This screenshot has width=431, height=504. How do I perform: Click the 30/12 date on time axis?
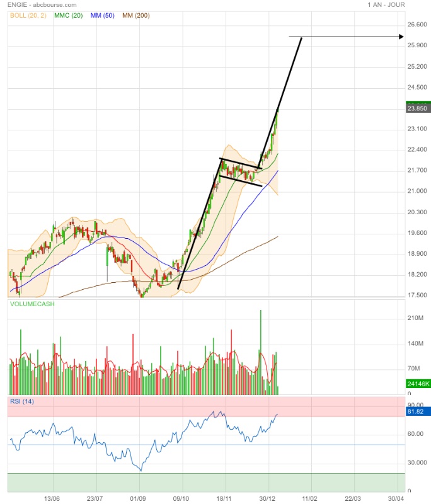click(267, 498)
